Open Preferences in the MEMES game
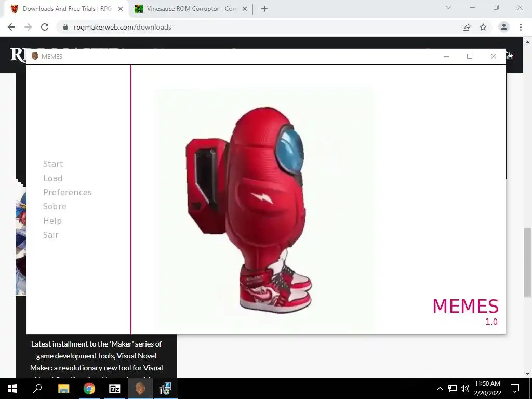Image resolution: width=532 pixels, height=399 pixels. [x=68, y=192]
